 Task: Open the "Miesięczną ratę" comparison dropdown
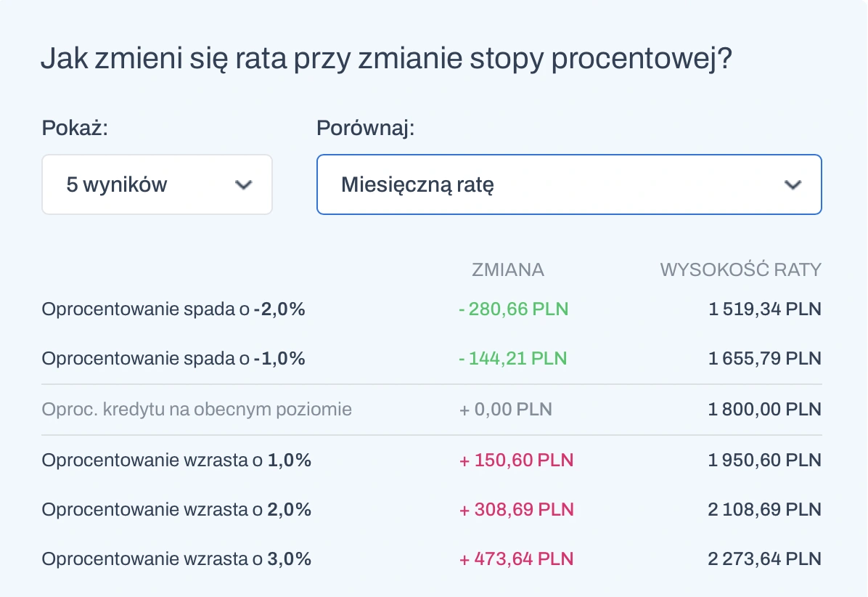569,184
